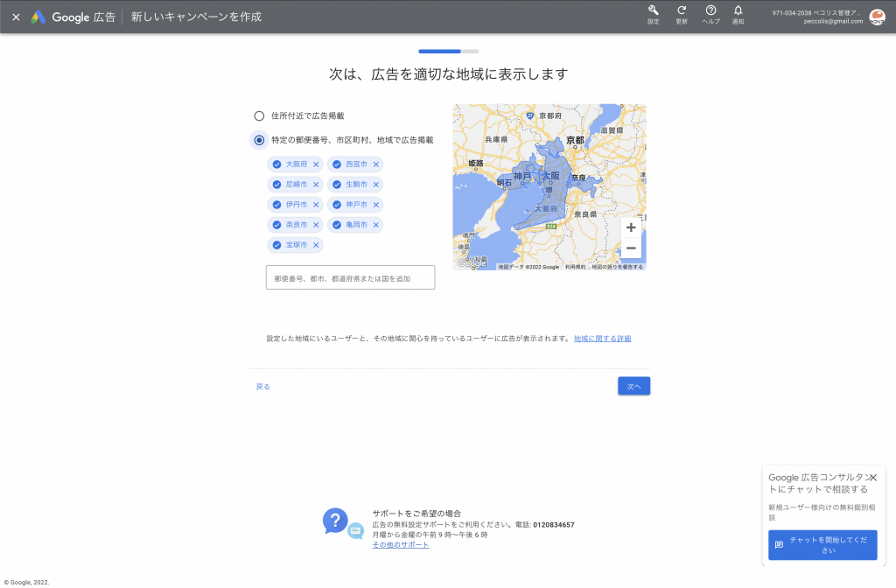Click the 京都 label on the map
This screenshot has width=896, height=588.
pyautogui.click(x=576, y=140)
